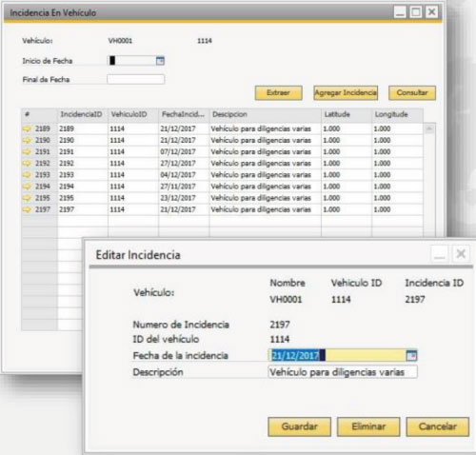Focus the Final de Fecha input field

pyautogui.click(x=136, y=79)
